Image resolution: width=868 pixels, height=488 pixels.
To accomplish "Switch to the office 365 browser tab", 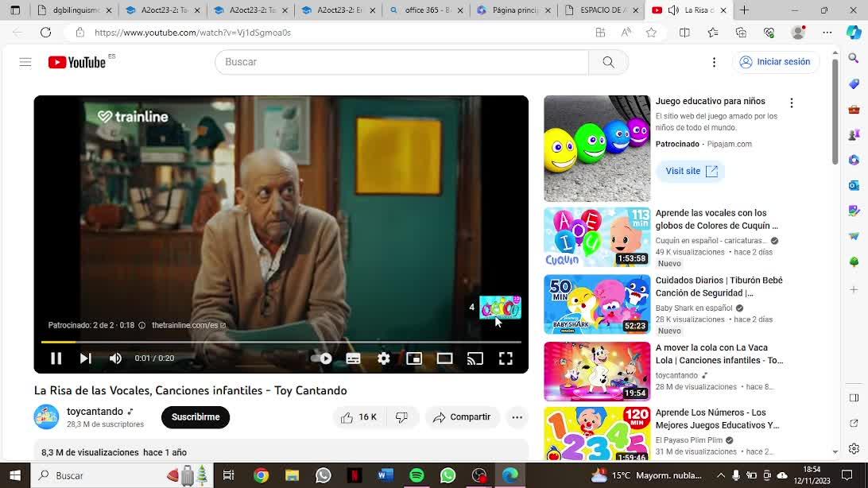I will tap(426, 10).
